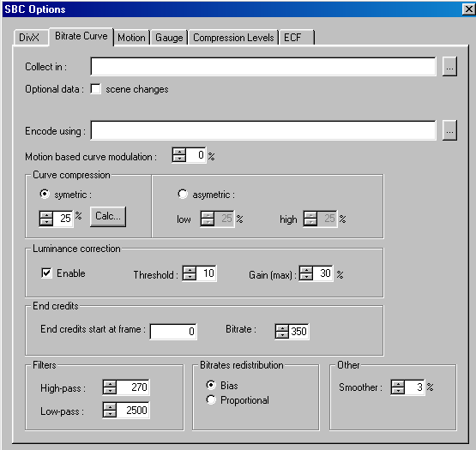Click the End credits start frame field

click(173, 332)
